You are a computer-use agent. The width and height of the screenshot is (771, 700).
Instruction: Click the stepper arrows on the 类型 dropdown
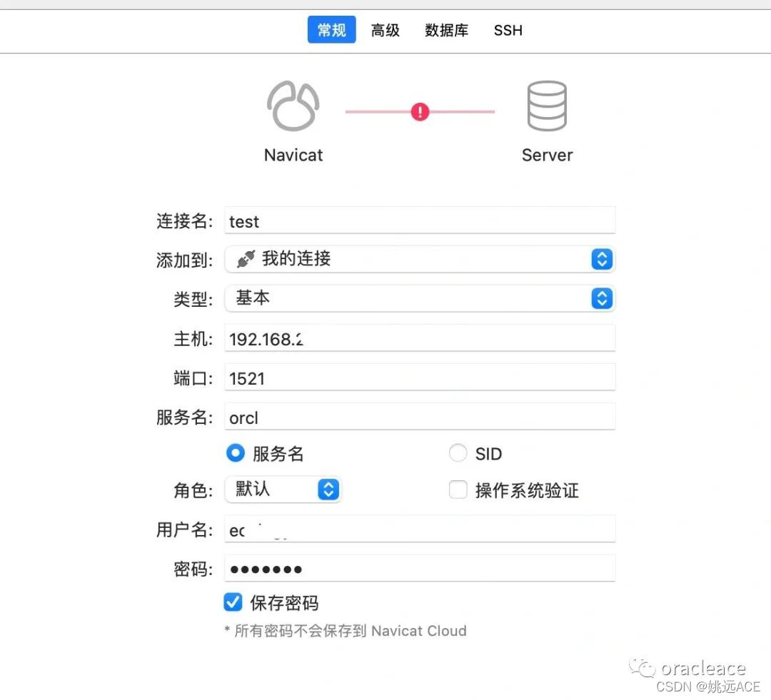(x=602, y=298)
